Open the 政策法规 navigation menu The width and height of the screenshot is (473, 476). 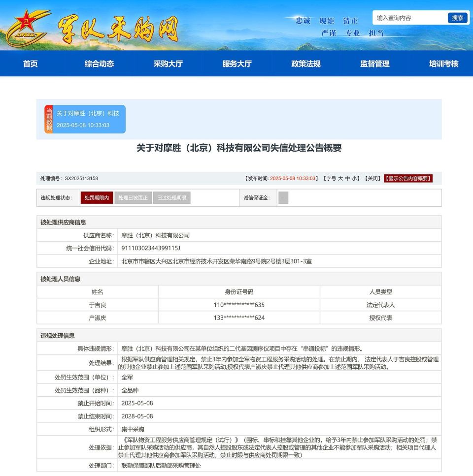[x=306, y=64]
